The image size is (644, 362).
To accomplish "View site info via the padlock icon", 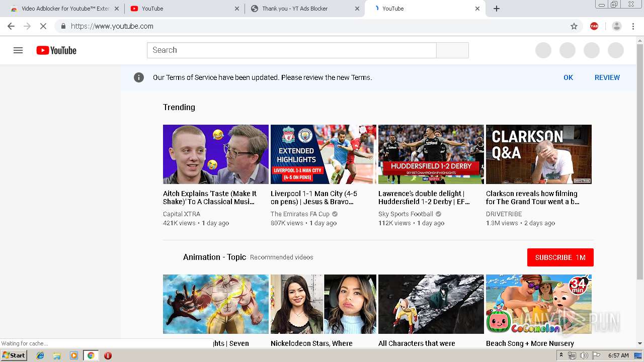I will coord(63,26).
